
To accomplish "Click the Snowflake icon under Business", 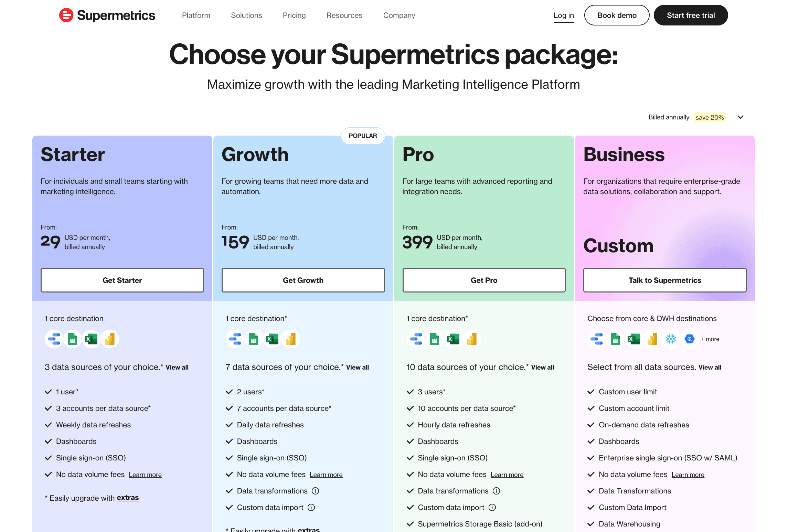I will (671, 339).
